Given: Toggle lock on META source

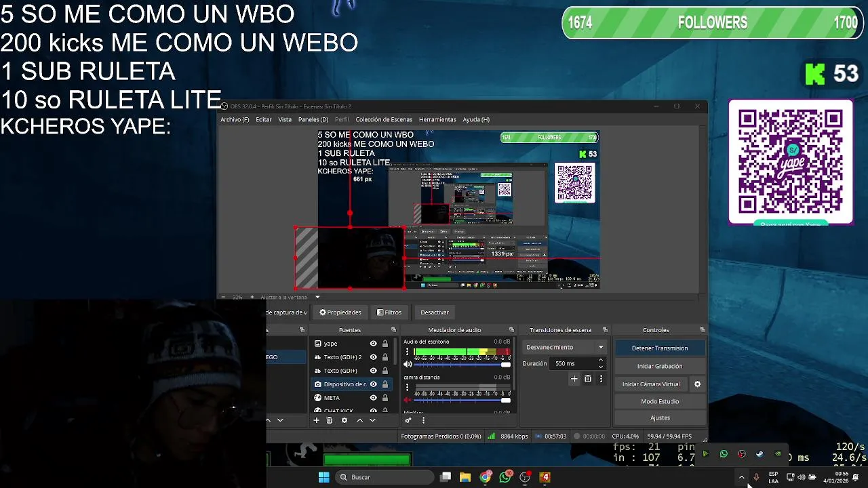Looking at the screenshot, I should [385, 398].
